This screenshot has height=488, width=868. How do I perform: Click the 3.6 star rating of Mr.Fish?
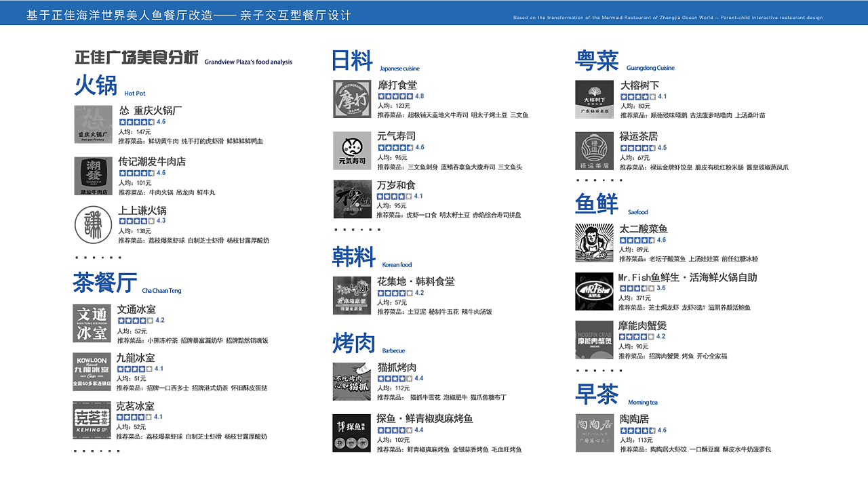tap(642, 288)
